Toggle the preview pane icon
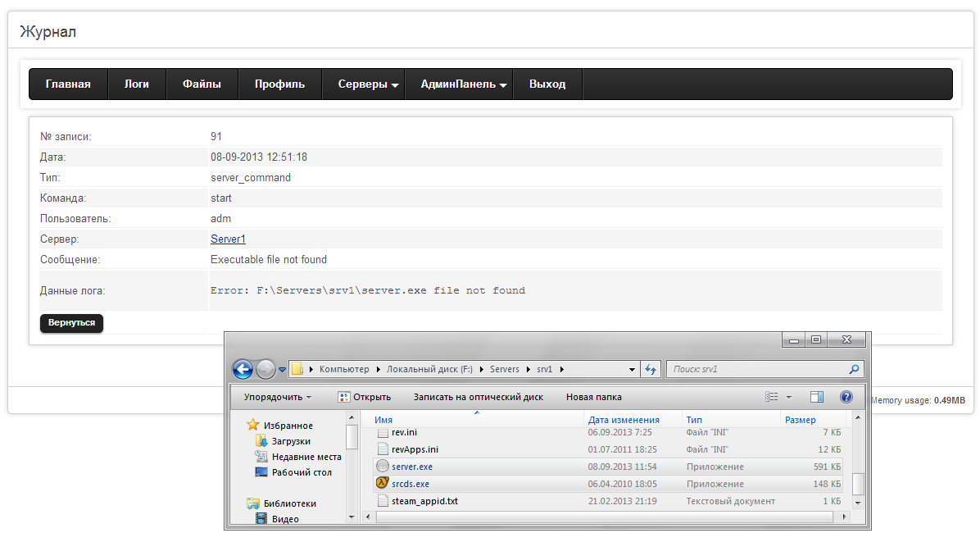The width and height of the screenshot is (980, 542). (x=816, y=397)
